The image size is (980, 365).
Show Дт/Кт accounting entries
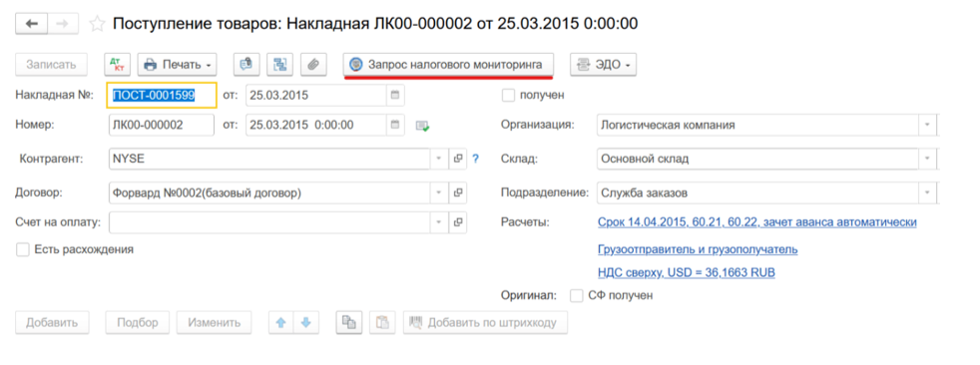click(117, 64)
